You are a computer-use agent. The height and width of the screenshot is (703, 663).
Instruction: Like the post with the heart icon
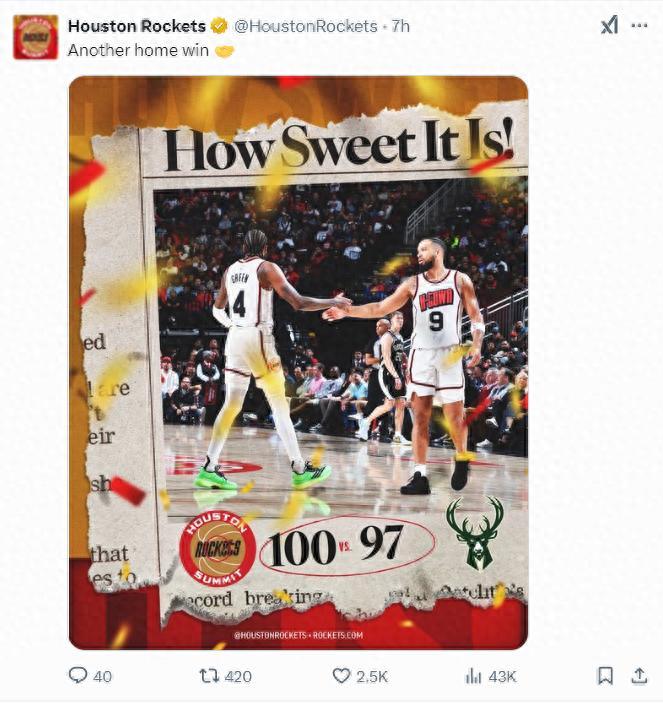pyautogui.click(x=341, y=676)
